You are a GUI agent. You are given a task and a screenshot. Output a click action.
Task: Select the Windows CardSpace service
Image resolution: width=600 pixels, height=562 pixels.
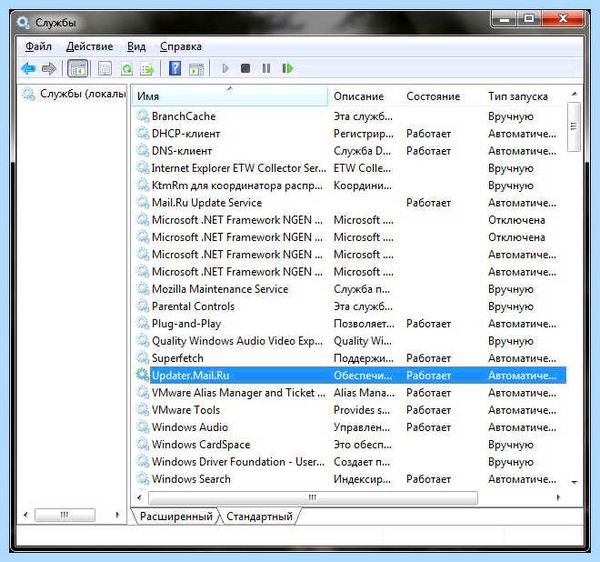tap(351, 444)
